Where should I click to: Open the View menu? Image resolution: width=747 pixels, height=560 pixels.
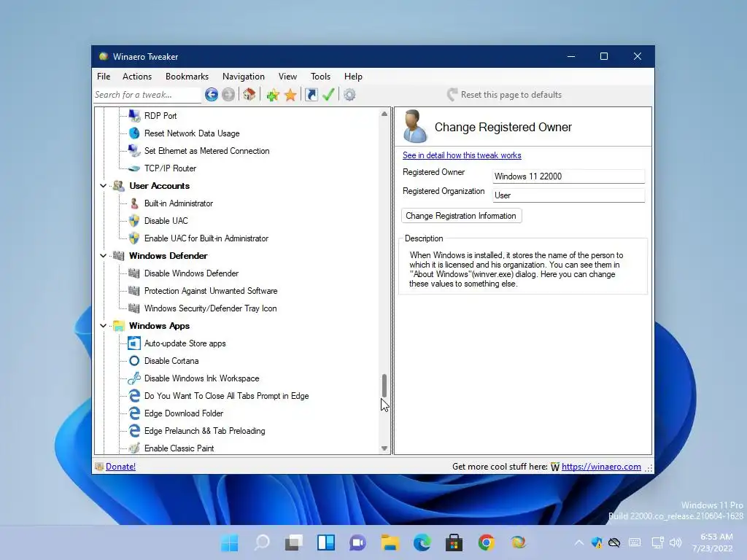tap(287, 76)
